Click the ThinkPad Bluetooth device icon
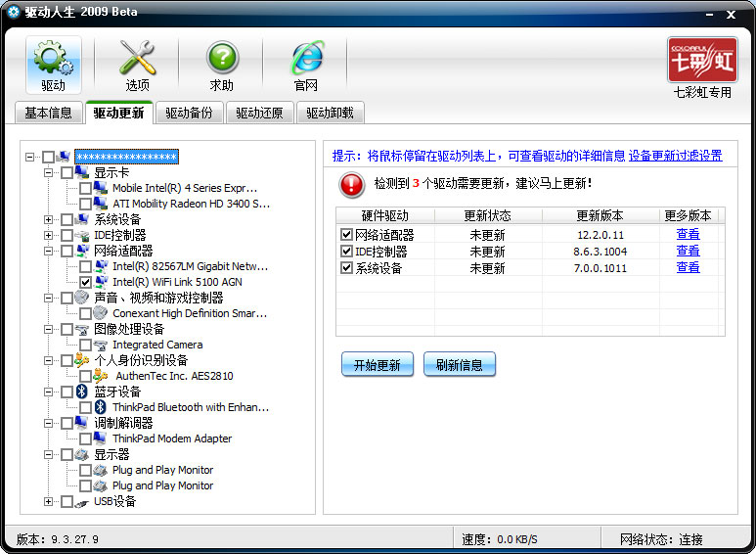This screenshot has width=756, height=554. 101,407
